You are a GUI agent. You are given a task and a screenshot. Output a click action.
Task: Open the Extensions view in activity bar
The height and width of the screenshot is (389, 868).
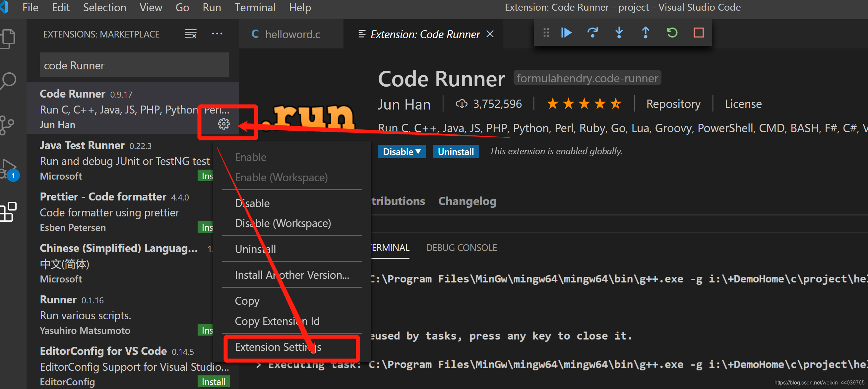(9, 211)
